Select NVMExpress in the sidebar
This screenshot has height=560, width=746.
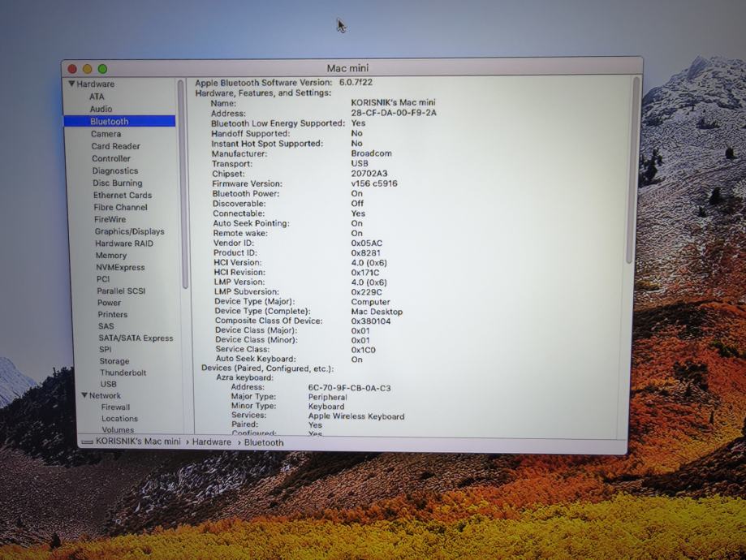[120, 267]
